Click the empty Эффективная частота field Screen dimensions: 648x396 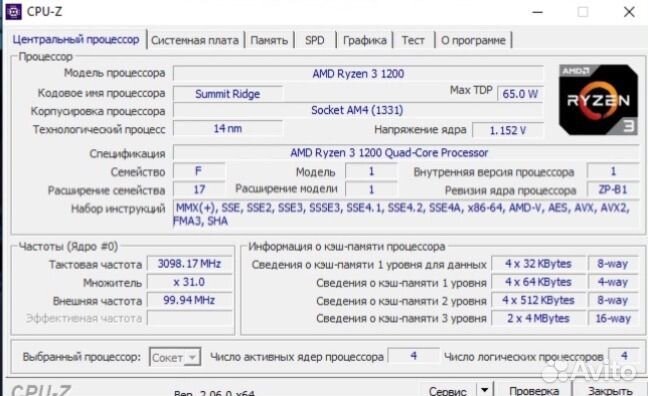pyautogui.click(x=189, y=318)
